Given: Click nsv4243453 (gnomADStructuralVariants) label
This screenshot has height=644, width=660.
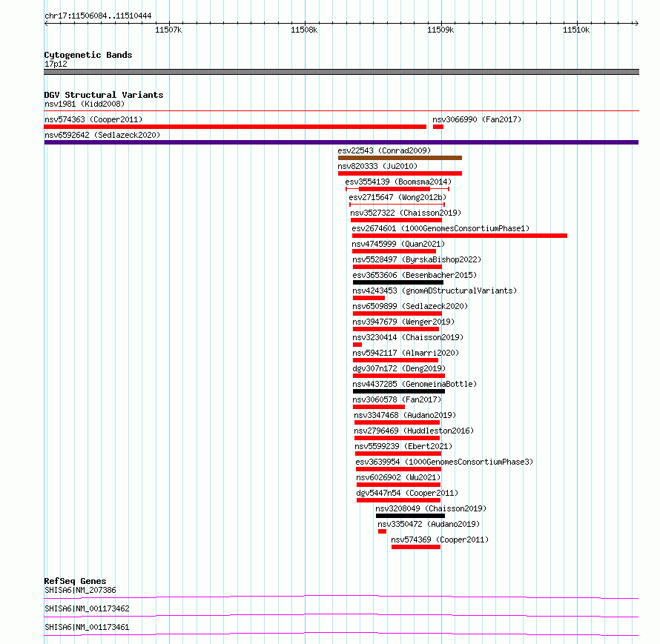Looking at the screenshot, I should [435, 291].
